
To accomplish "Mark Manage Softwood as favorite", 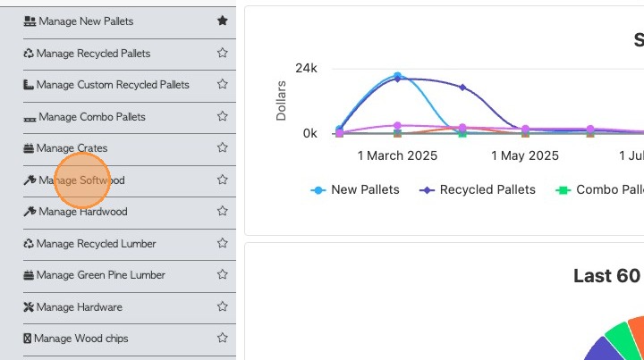I will (222, 180).
